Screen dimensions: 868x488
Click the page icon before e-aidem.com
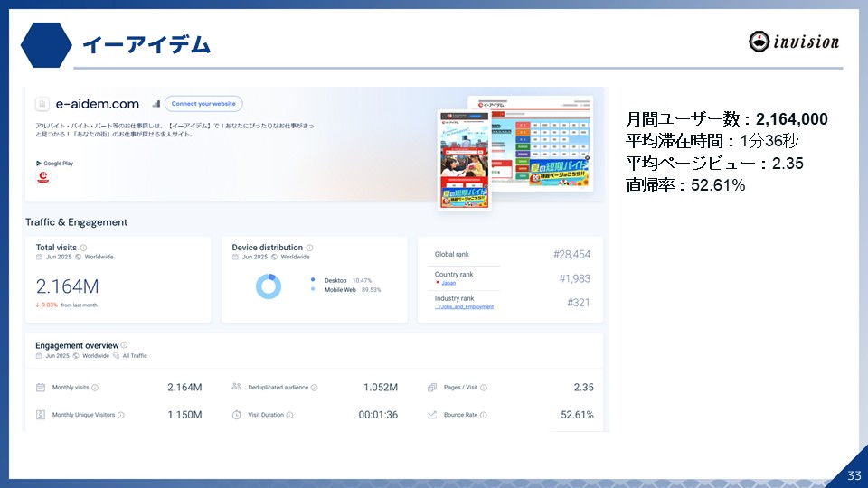pos(42,103)
